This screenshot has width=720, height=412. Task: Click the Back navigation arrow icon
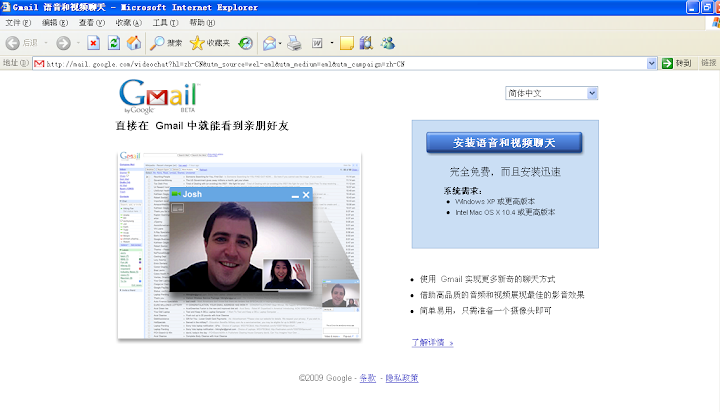(12, 43)
